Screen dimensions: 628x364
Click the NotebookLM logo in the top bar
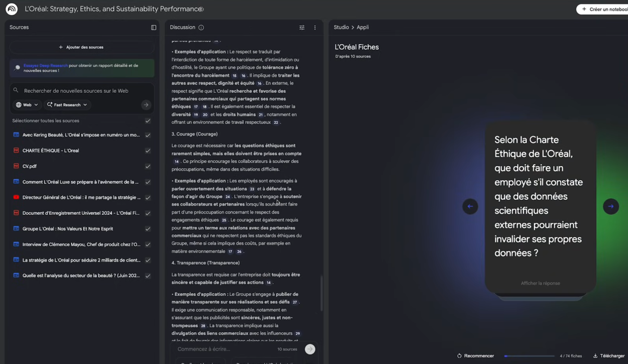tap(11, 9)
